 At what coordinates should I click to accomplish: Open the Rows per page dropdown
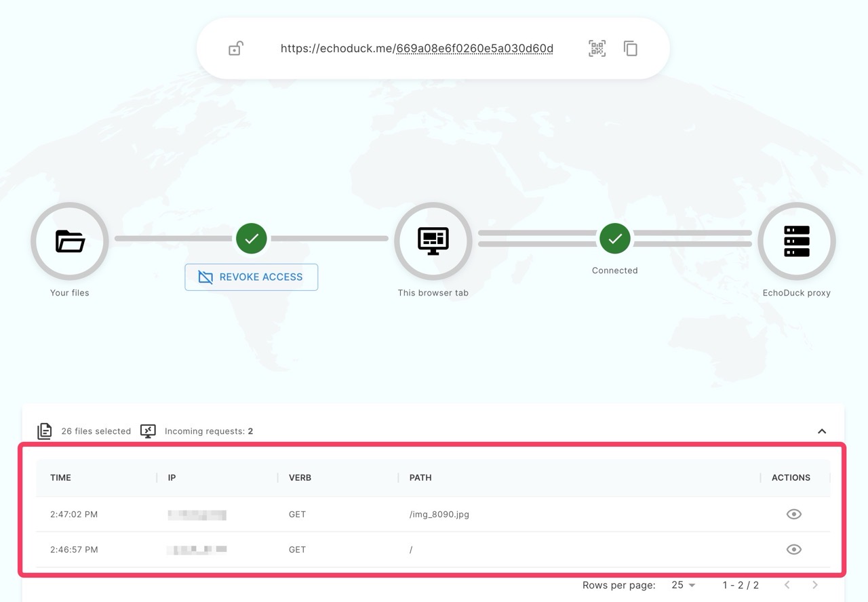pyautogui.click(x=684, y=585)
